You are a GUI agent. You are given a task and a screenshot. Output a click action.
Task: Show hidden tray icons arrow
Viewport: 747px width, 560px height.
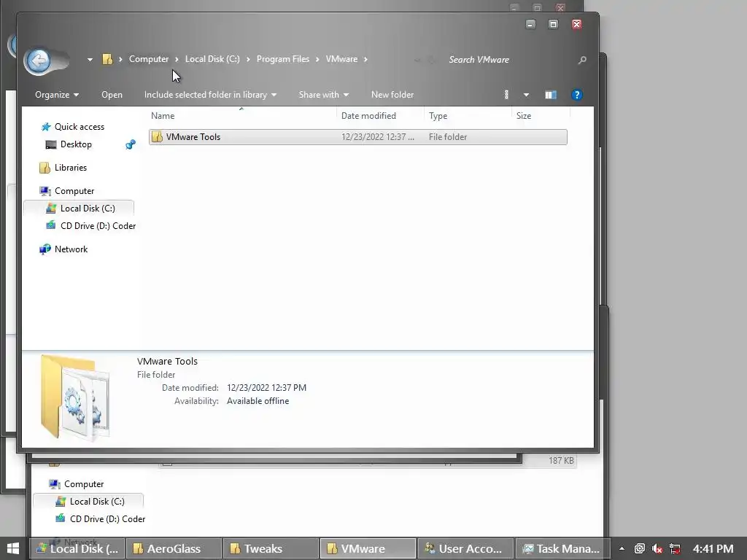622,548
